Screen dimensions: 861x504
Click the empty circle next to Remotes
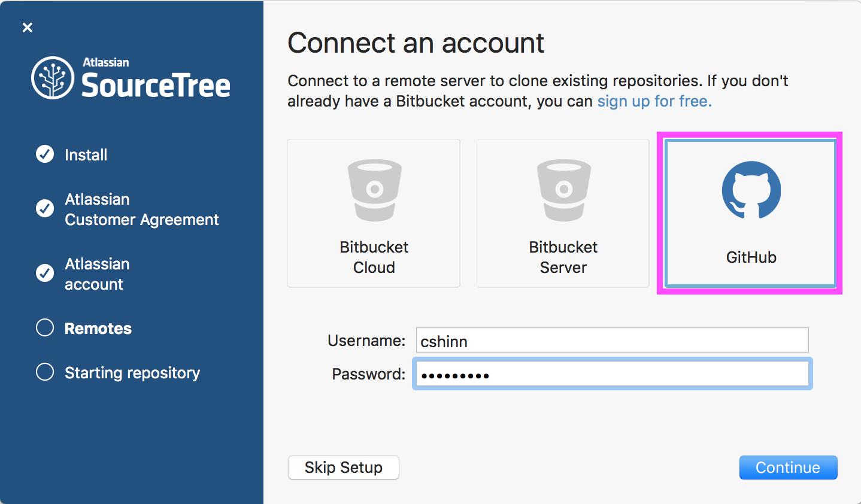pos(44,327)
